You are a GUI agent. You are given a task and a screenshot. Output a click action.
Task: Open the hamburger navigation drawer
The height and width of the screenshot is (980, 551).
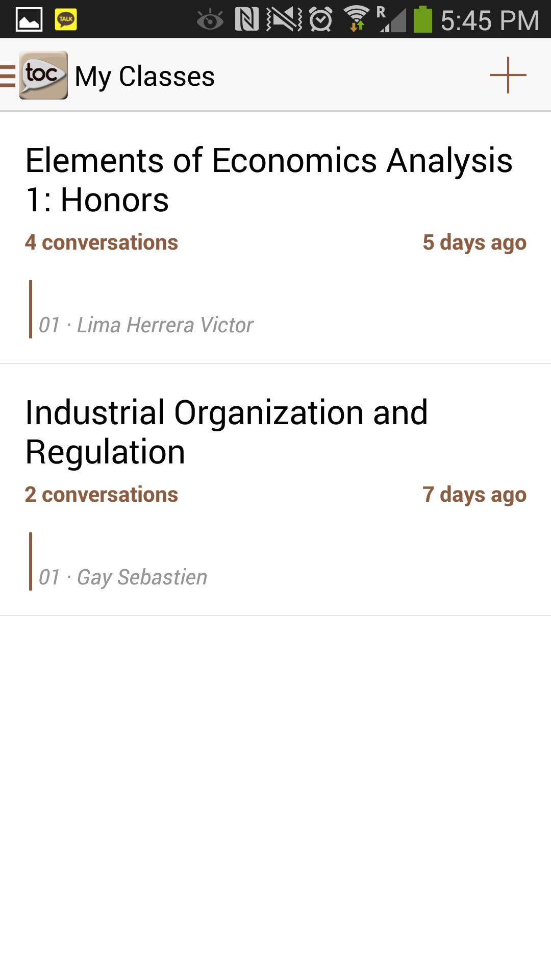click(8, 76)
